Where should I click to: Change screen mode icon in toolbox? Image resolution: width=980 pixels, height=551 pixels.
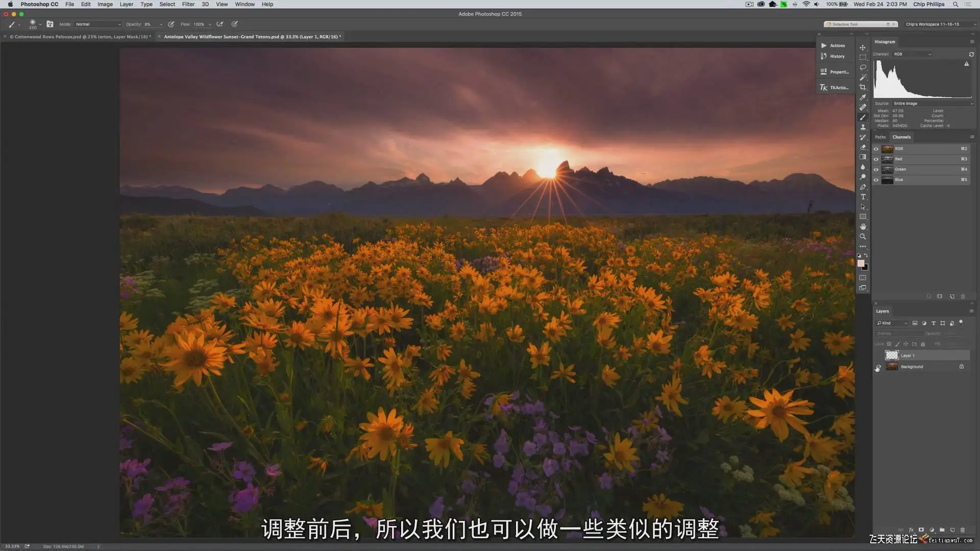point(863,288)
